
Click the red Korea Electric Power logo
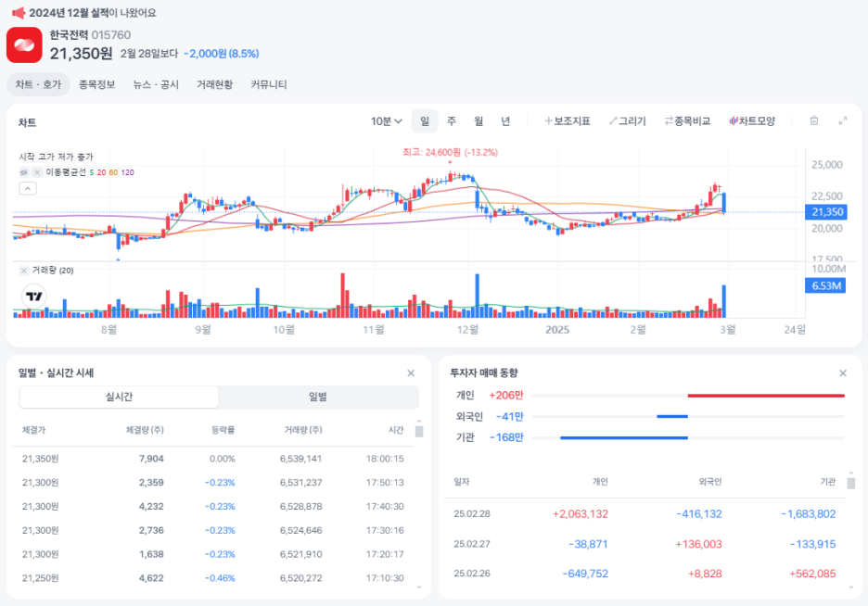[24, 44]
